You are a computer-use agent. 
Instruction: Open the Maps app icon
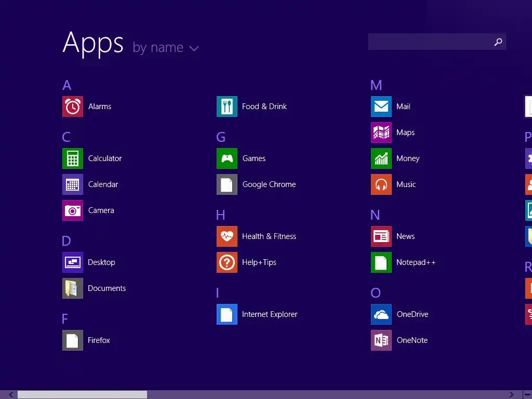[x=381, y=132]
